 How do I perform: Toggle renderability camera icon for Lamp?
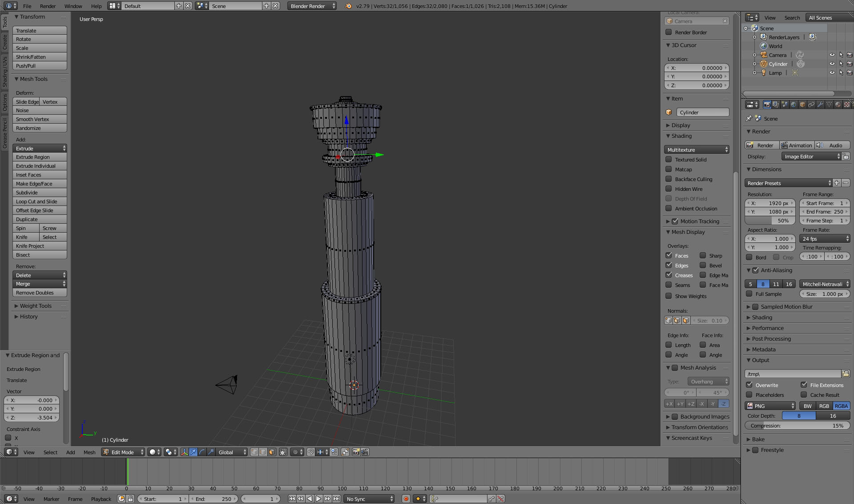pos(850,73)
